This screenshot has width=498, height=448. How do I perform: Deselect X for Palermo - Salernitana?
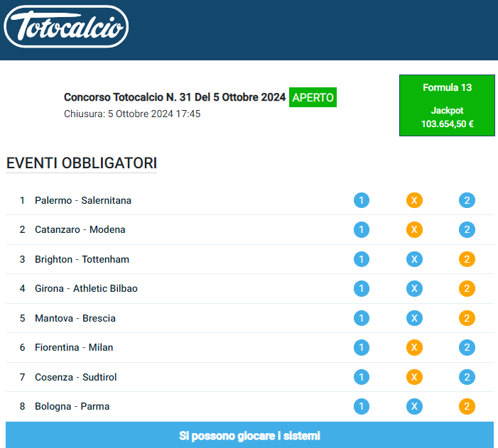point(414,200)
